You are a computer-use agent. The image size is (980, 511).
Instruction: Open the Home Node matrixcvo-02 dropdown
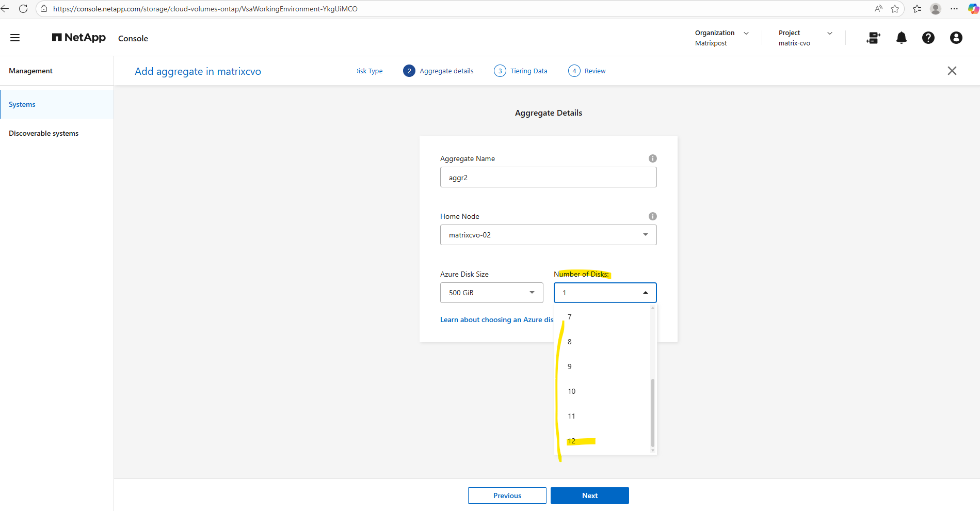click(x=548, y=235)
